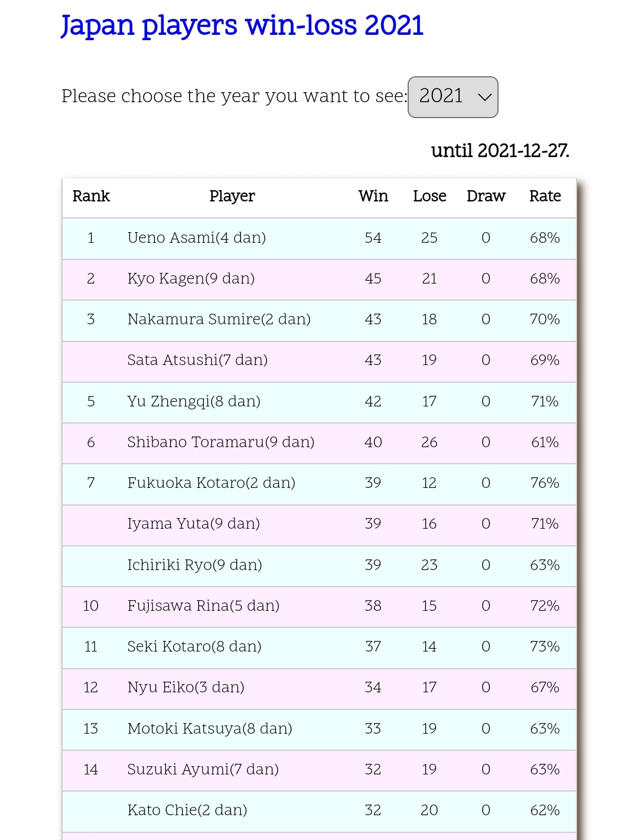This screenshot has height=840, width=638.
Task: Select player Kyo Kagen(9 dan)
Action: coord(191,278)
